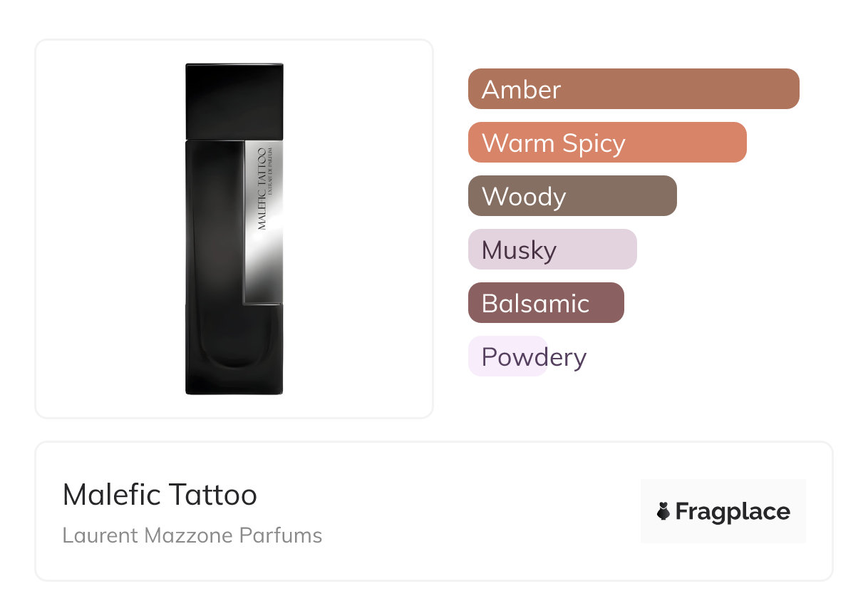Open the Laurent Mazzone Parfums brand link
Viewport: 868px width, 616px height.
(x=192, y=535)
